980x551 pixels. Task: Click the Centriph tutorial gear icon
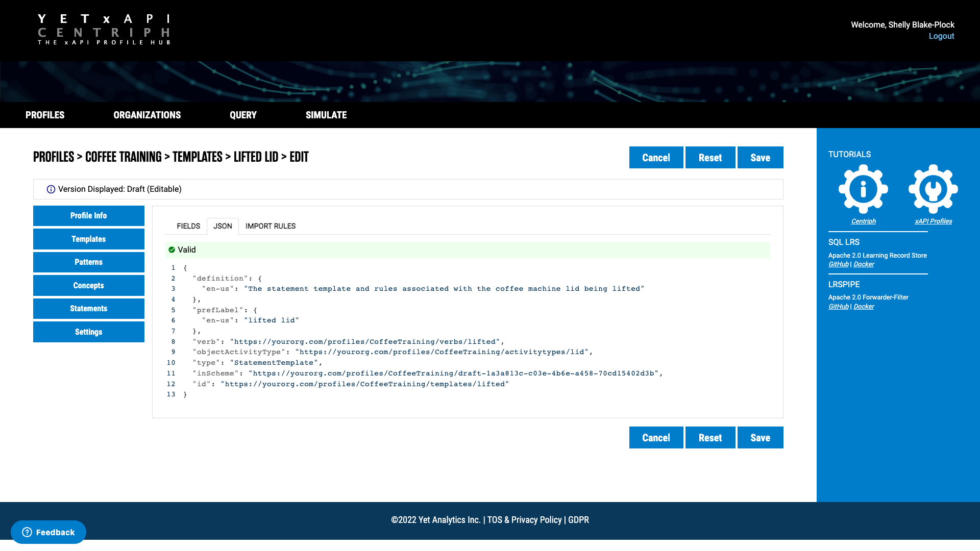coord(863,189)
